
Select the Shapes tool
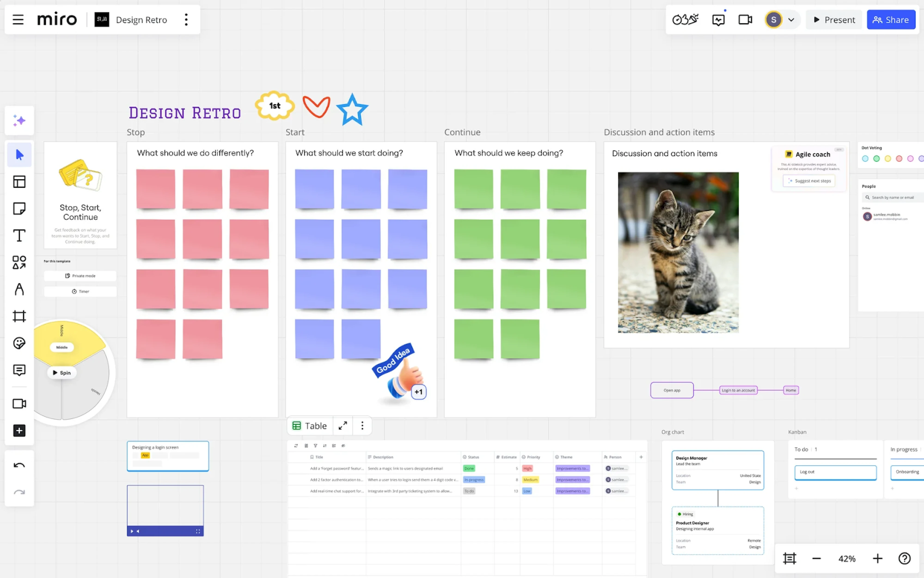point(19,262)
